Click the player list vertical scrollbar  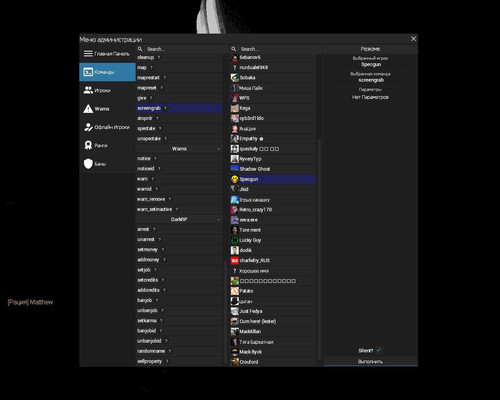click(319, 248)
